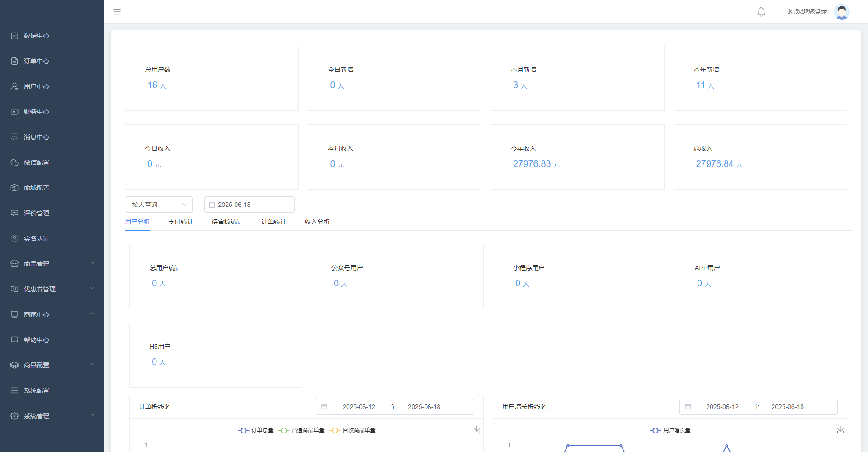Viewport: 868px width, 452px height.
Task: Hide the 回收商品单量 legend series
Action: click(x=353, y=430)
